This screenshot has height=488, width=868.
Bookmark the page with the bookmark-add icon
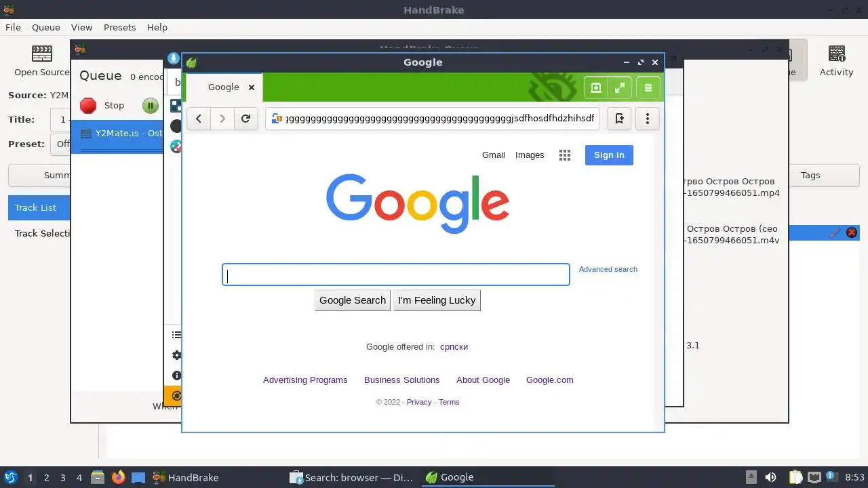tap(619, 119)
